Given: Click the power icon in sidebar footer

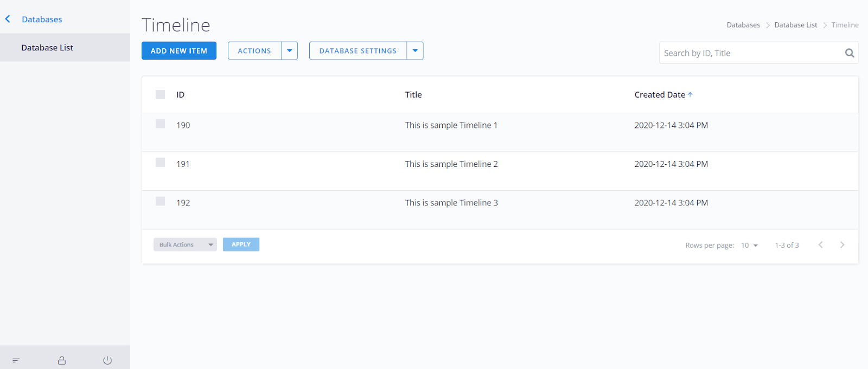Looking at the screenshot, I should pyautogui.click(x=107, y=360).
